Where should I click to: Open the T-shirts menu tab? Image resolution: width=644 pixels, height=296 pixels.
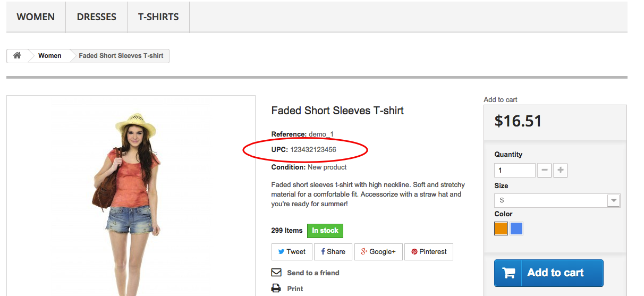tap(158, 17)
